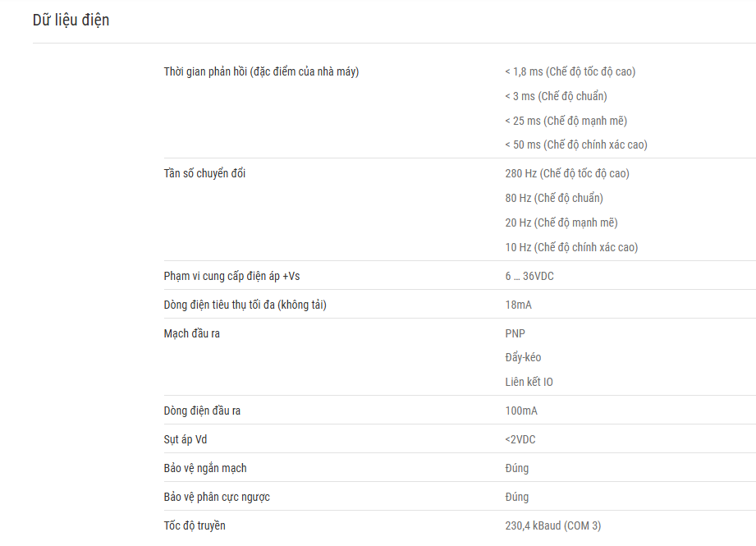Click the "Liên kết IO" output entry
Image resolution: width=756 pixels, height=546 pixels.
tap(529, 382)
